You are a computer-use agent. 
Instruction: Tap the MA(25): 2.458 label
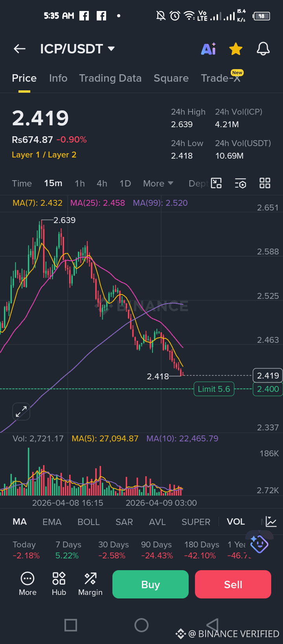click(x=97, y=203)
